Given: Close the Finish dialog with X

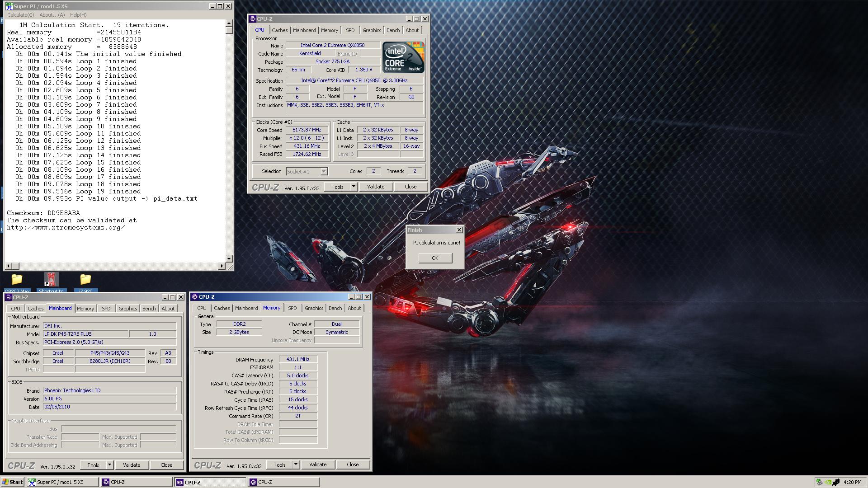Looking at the screenshot, I should (459, 230).
